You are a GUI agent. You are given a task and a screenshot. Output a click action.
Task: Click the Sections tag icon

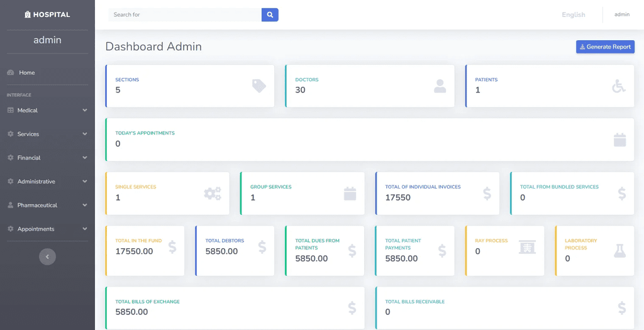[259, 85]
